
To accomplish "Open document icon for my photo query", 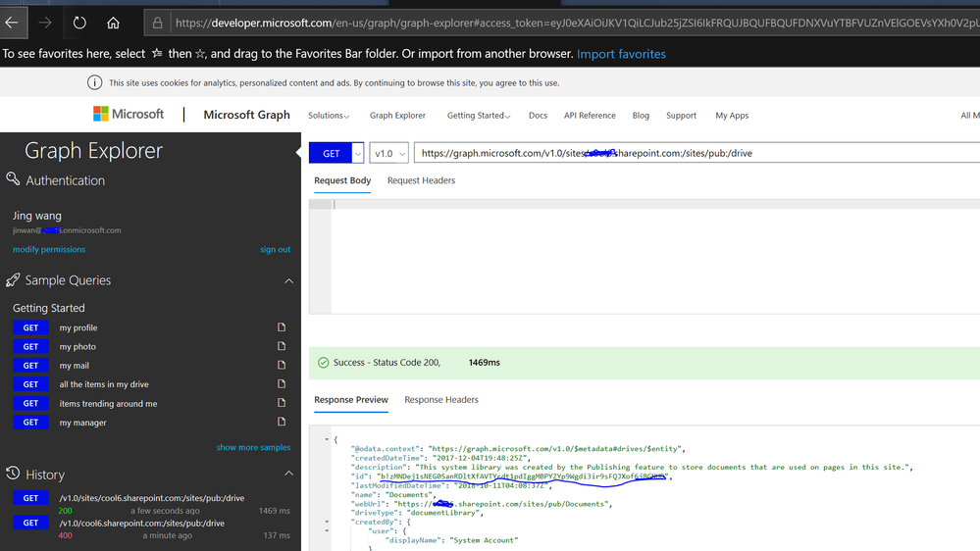I will (282, 346).
